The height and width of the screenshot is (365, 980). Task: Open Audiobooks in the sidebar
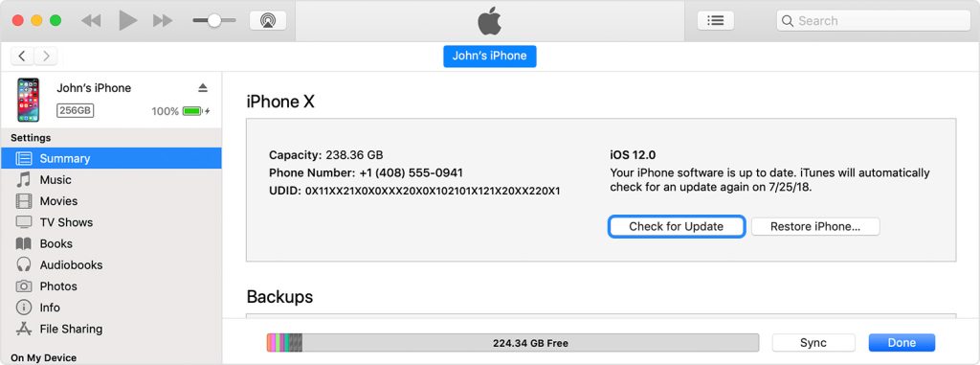111,264
